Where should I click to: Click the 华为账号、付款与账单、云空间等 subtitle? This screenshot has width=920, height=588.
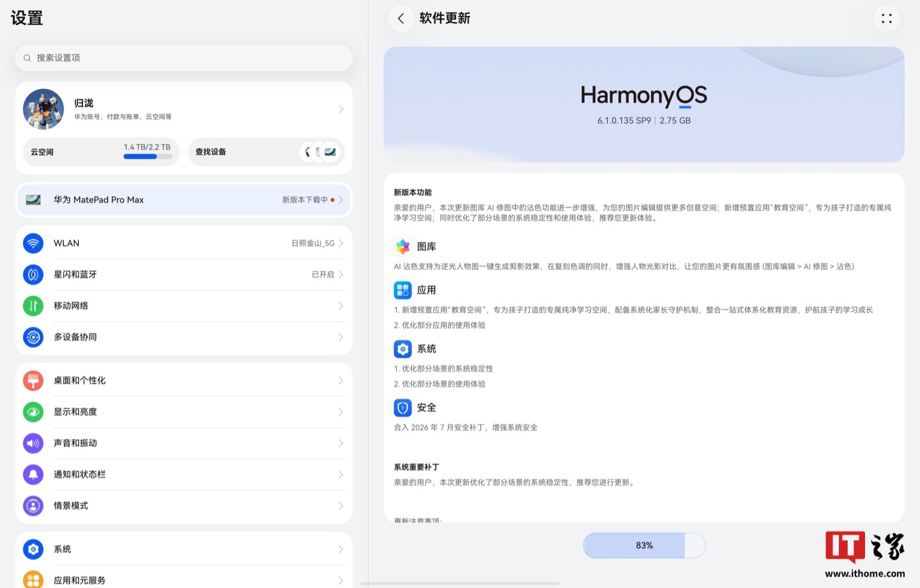[x=123, y=117]
